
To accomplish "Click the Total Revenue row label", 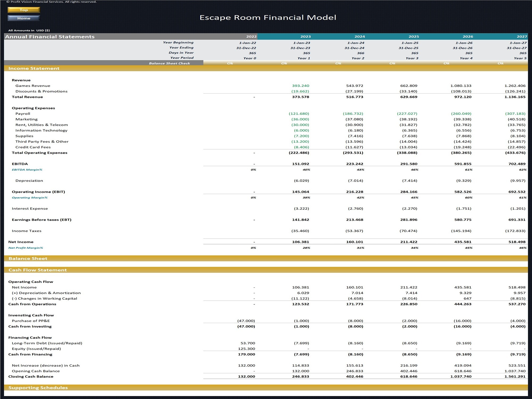I will tap(27, 97).
